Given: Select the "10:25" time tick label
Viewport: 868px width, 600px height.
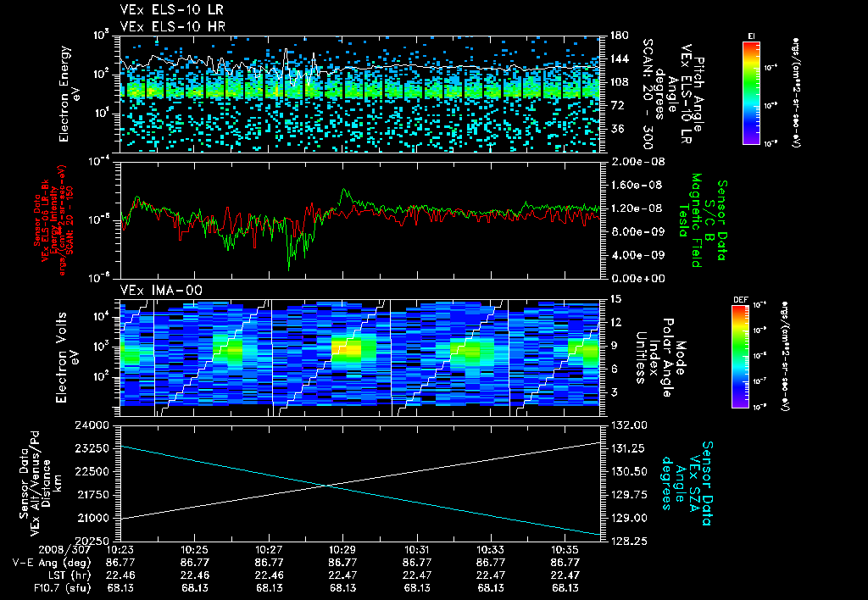Looking at the screenshot, I should pos(194,550).
